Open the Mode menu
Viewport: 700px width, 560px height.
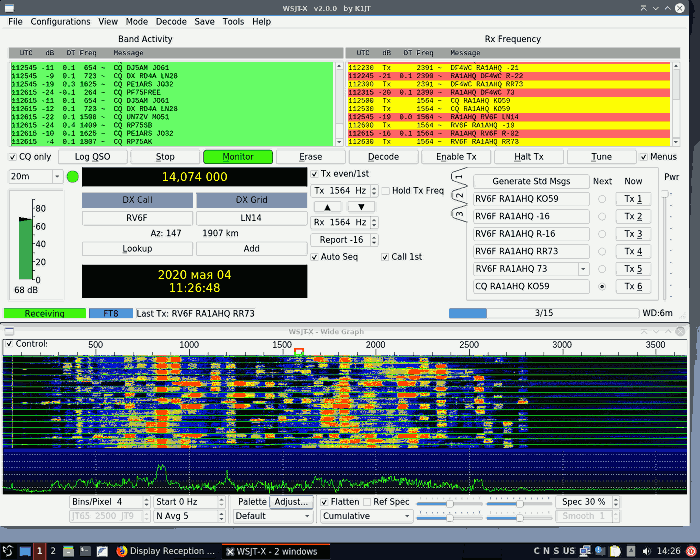137,21
